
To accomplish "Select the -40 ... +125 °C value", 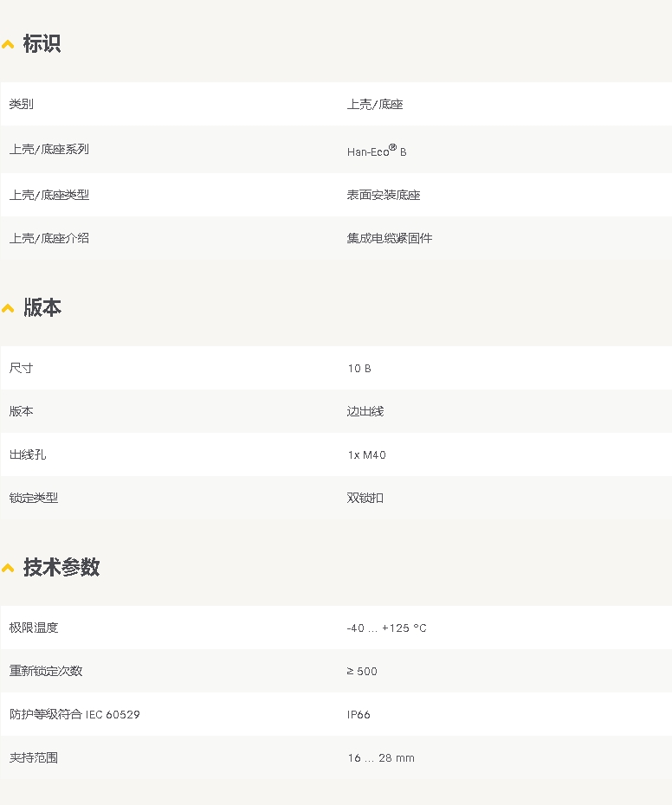I will (386, 628).
